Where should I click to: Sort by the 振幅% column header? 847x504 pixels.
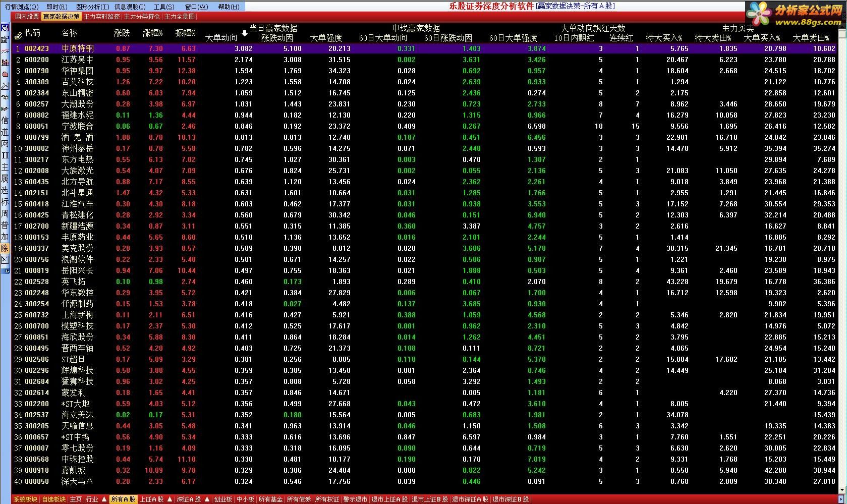click(x=185, y=33)
